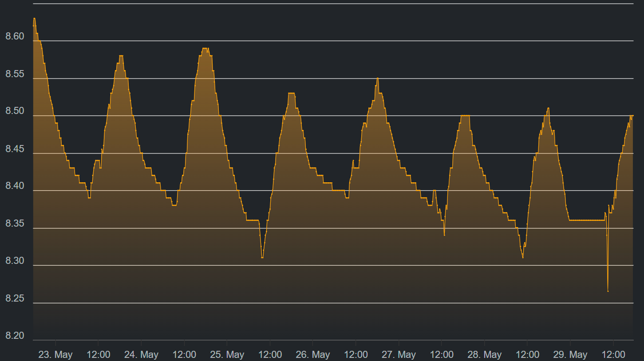Select the 8.45 axis value label

point(15,149)
